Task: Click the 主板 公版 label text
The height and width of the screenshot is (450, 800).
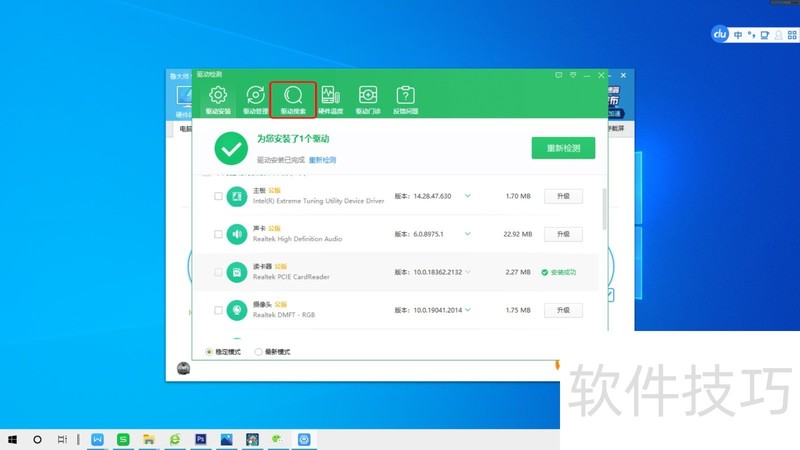Action: pyautogui.click(x=267, y=190)
